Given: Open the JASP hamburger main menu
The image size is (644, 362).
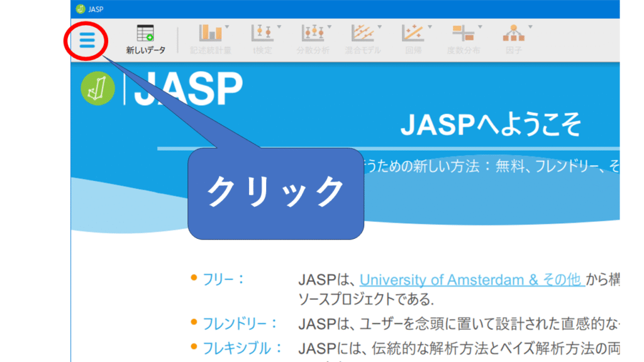Looking at the screenshot, I should (87, 40).
